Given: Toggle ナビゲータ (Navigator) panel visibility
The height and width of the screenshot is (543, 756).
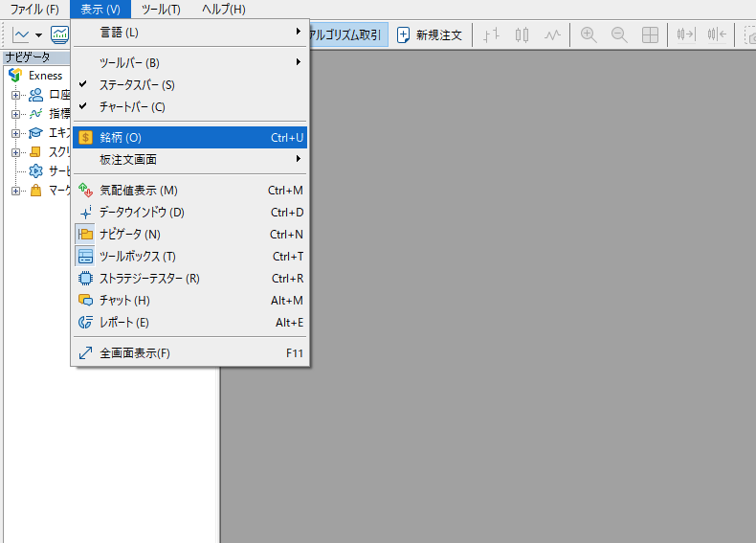Looking at the screenshot, I should click(x=130, y=235).
